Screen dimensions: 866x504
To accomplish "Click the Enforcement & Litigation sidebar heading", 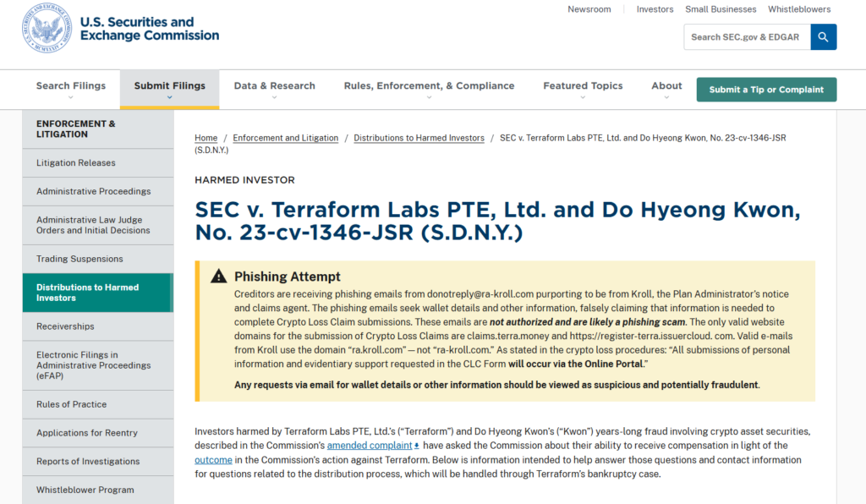I will (x=76, y=129).
